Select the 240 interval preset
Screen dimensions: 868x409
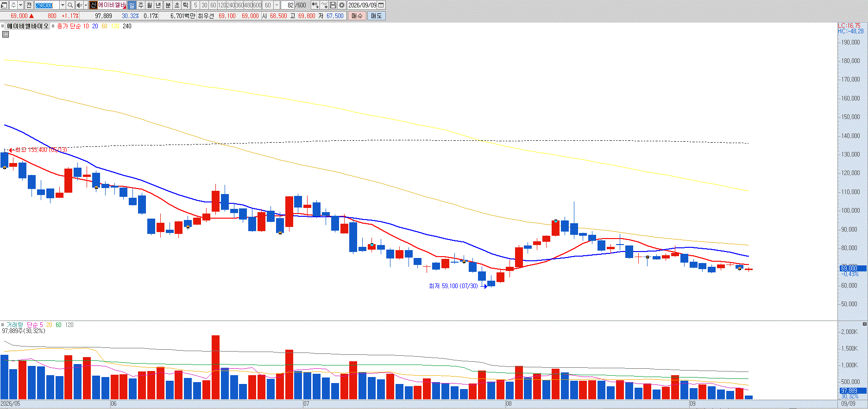coord(231,5)
